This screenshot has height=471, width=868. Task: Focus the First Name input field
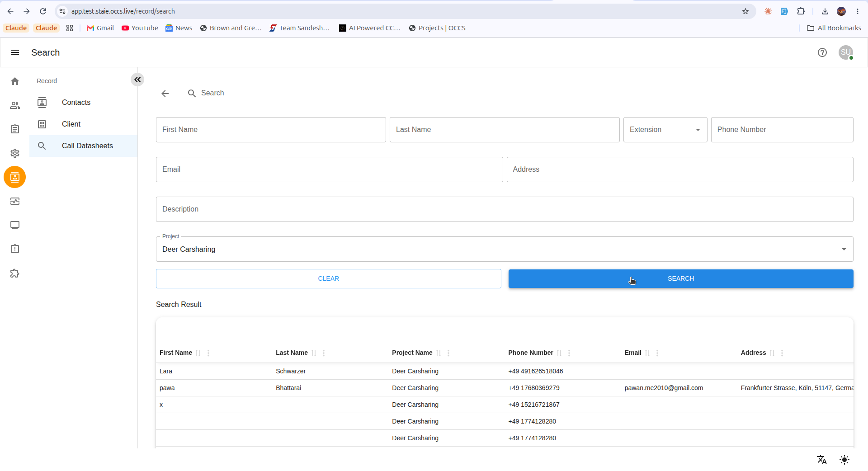click(x=271, y=130)
